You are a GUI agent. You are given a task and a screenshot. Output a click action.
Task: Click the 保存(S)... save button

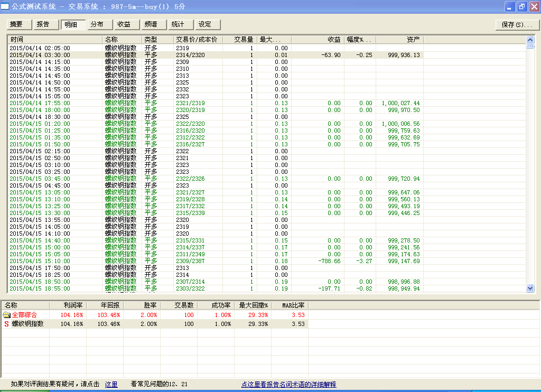pos(517,25)
